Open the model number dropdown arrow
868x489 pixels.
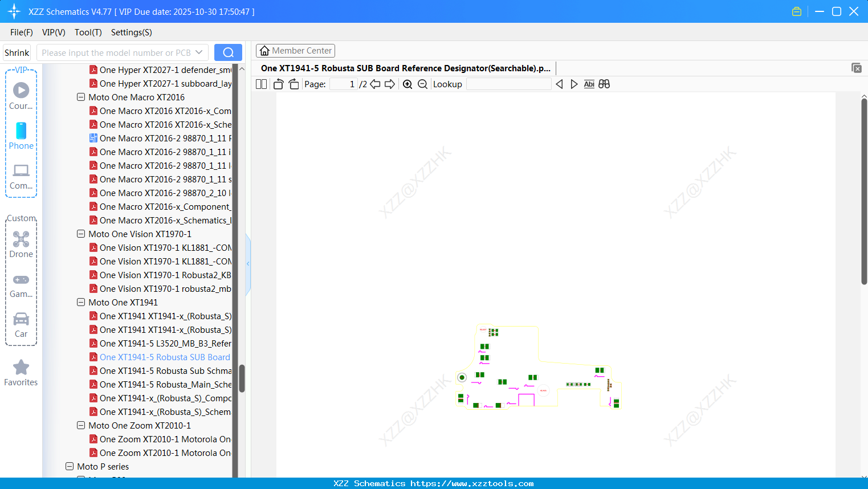(x=199, y=52)
